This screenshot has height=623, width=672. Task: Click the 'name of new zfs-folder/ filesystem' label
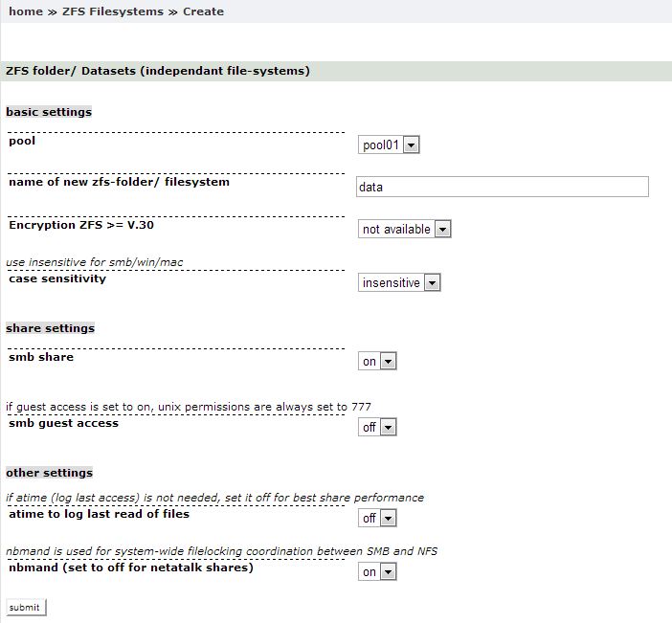120,181
